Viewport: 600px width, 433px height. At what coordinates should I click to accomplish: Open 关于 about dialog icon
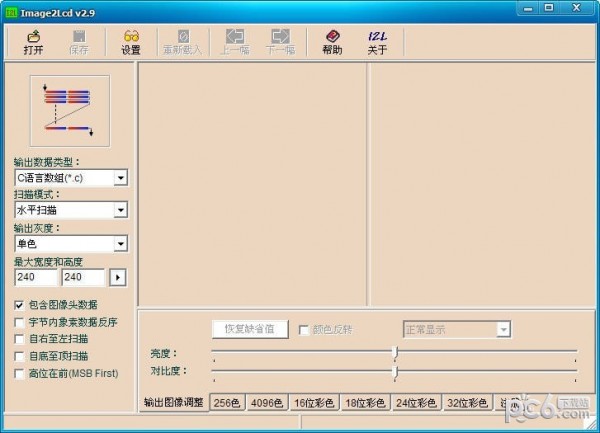point(377,42)
